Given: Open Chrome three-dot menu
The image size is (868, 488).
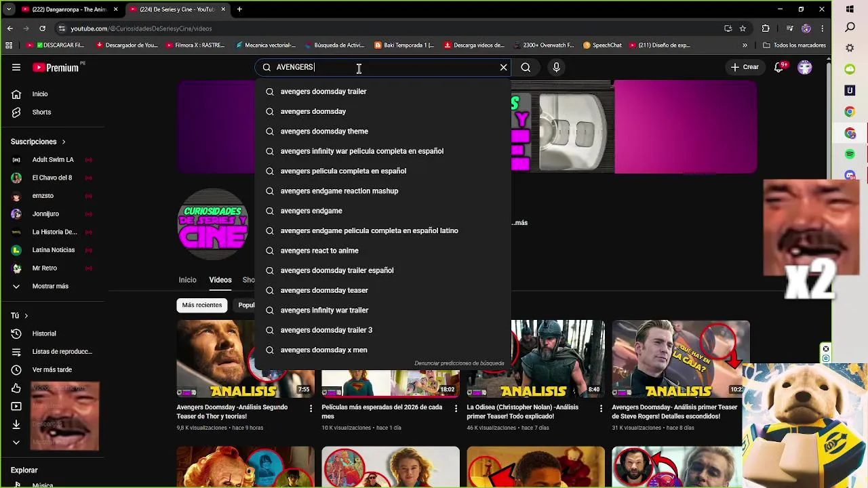Looking at the screenshot, I should (823, 28).
